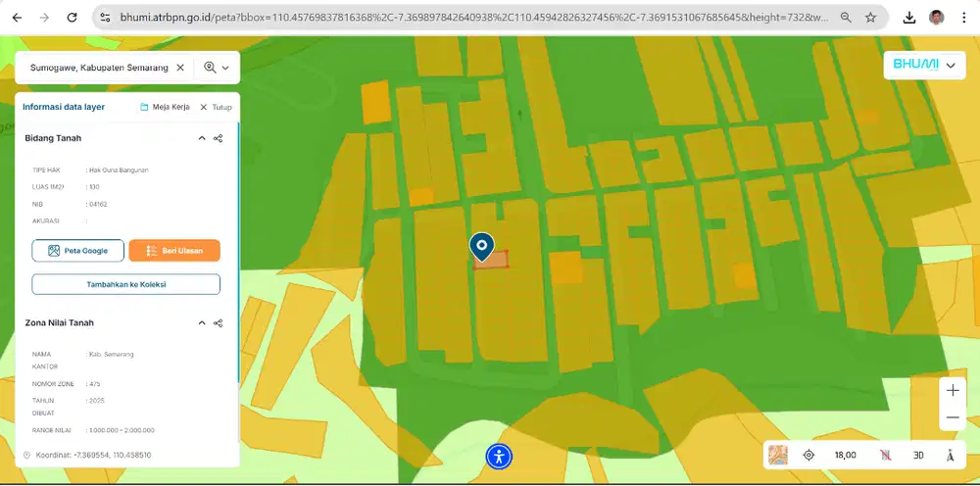Close the panel with Tutup
The image size is (980, 486).
[x=216, y=107]
